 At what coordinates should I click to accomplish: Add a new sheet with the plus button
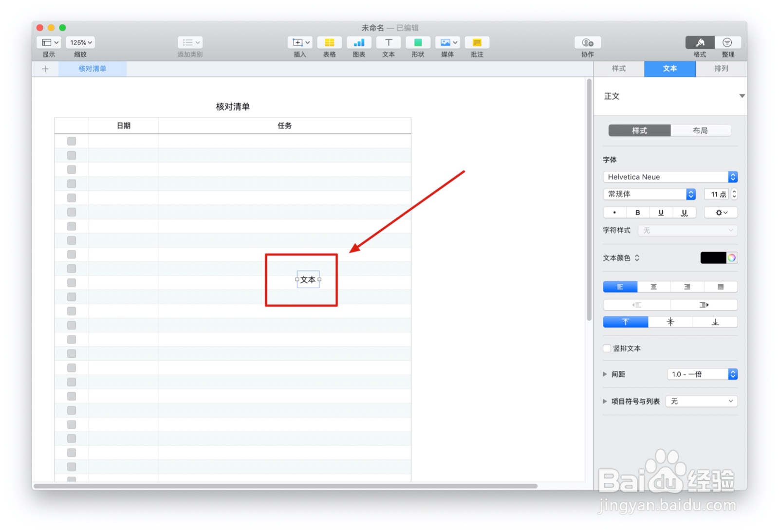click(x=45, y=69)
